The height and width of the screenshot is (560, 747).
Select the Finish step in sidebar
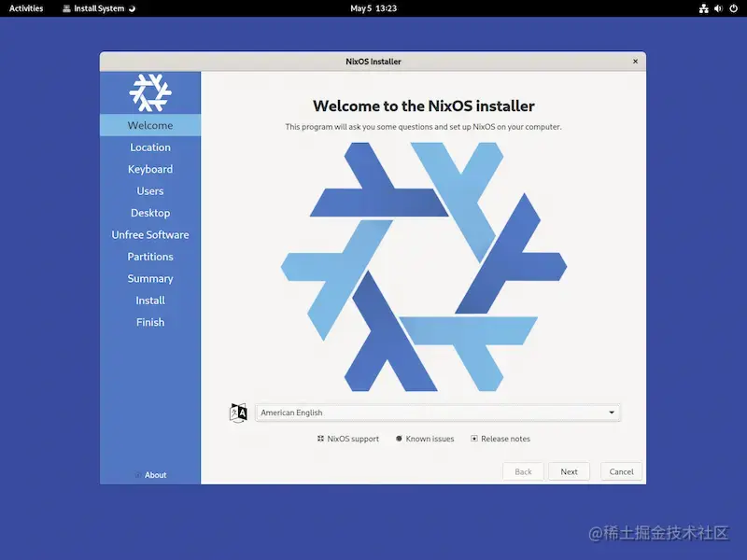click(150, 322)
